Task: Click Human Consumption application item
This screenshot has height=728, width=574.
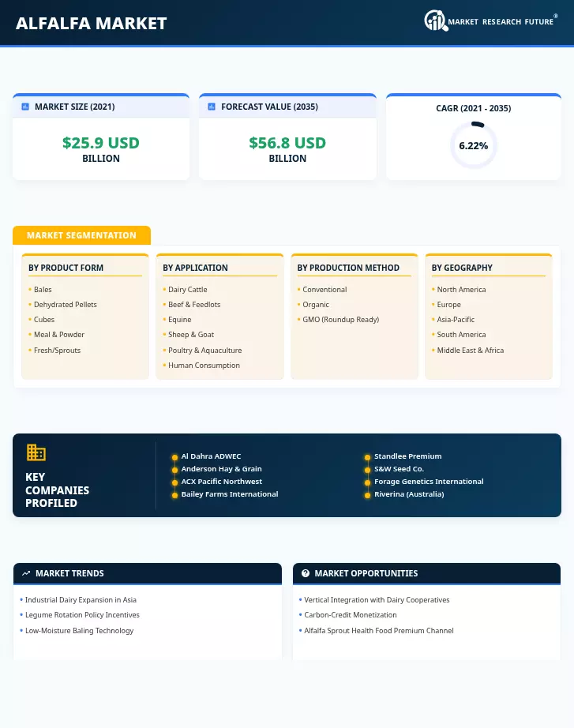Action: (x=204, y=366)
